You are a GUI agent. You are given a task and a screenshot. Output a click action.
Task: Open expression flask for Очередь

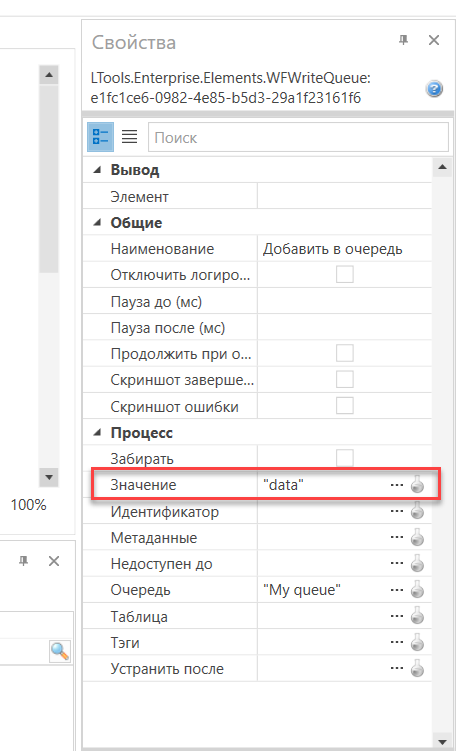tap(418, 590)
